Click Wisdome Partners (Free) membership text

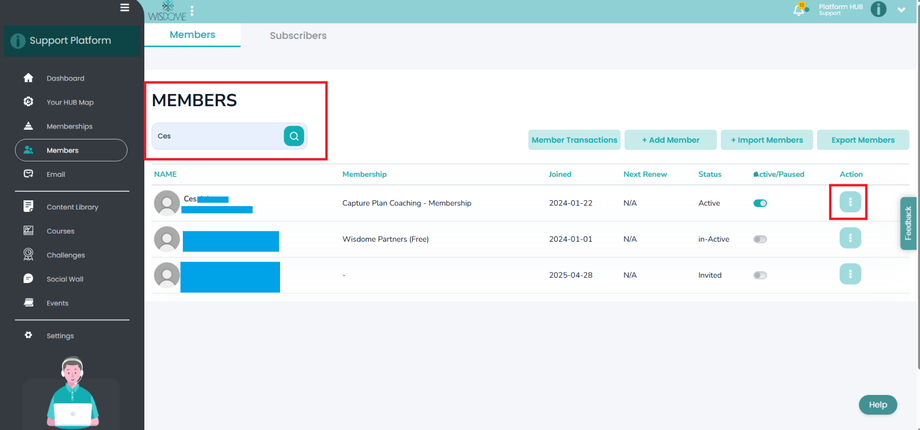click(385, 239)
